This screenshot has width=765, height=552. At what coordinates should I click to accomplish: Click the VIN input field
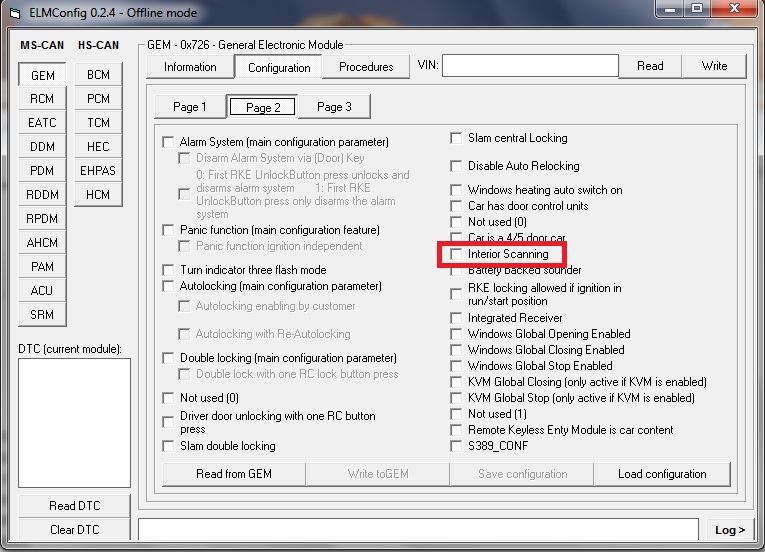pos(530,66)
